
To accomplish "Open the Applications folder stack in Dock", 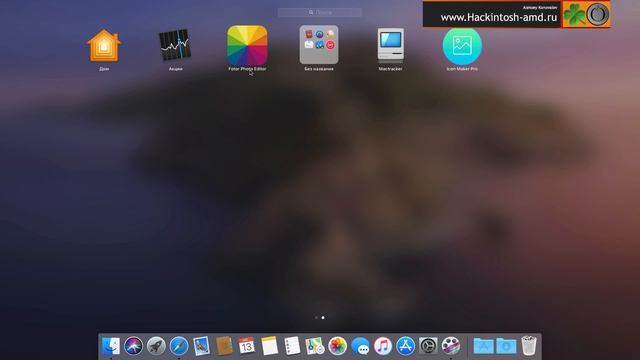I will coord(483,346).
